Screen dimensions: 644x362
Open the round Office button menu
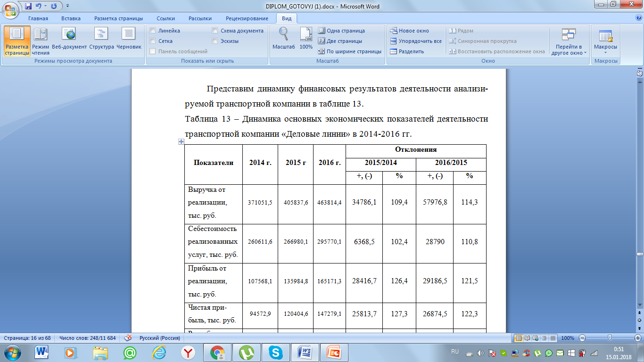pyautogui.click(x=10, y=10)
